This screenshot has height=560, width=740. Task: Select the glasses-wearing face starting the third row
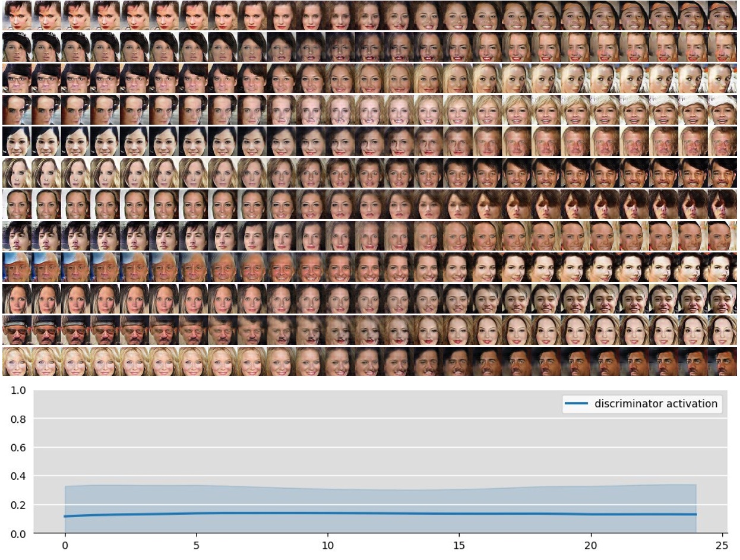click(17, 78)
